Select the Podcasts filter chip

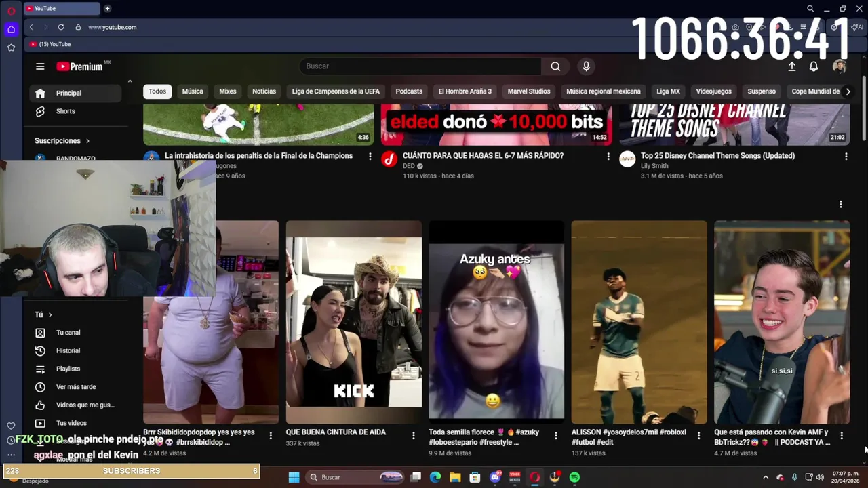(409, 91)
